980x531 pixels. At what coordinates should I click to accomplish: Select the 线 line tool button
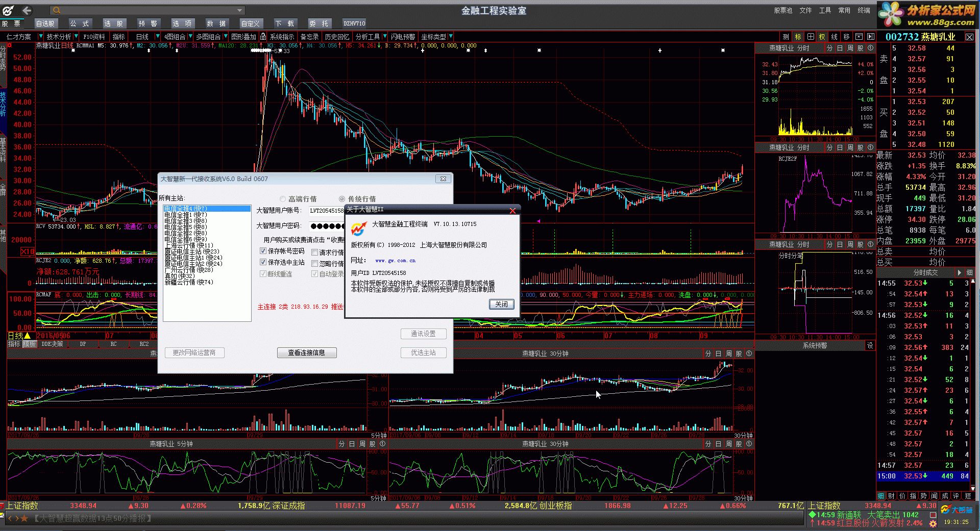coord(834,37)
